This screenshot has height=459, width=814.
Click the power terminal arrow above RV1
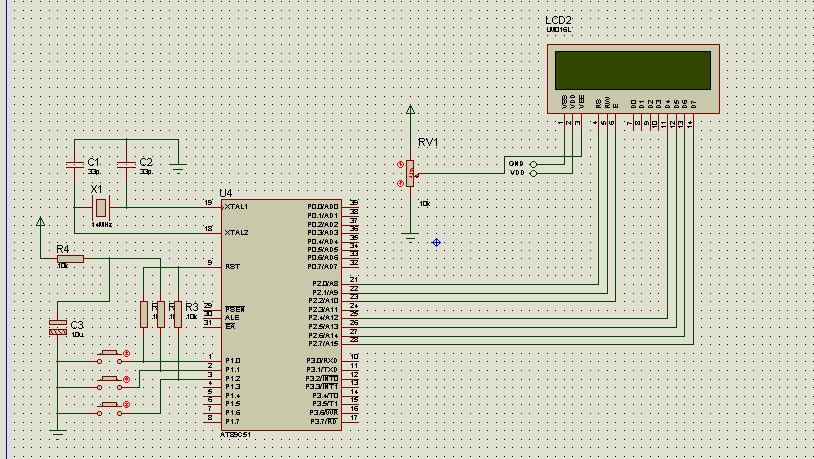click(x=410, y=109)
